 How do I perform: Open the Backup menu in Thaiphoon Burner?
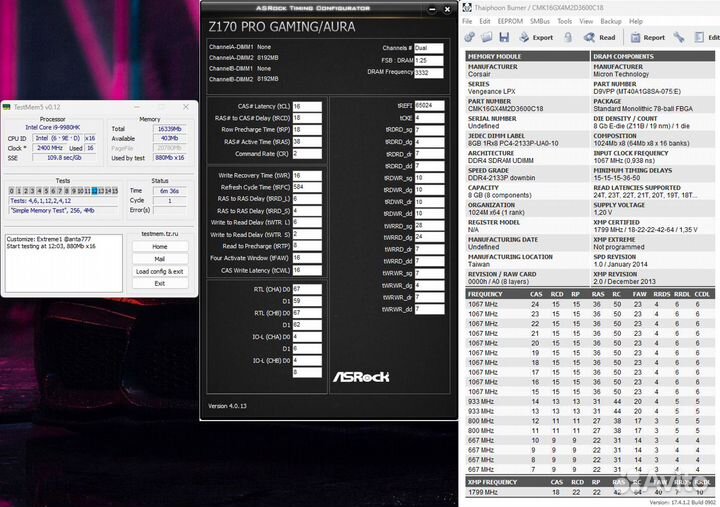(x=611, y=21)
